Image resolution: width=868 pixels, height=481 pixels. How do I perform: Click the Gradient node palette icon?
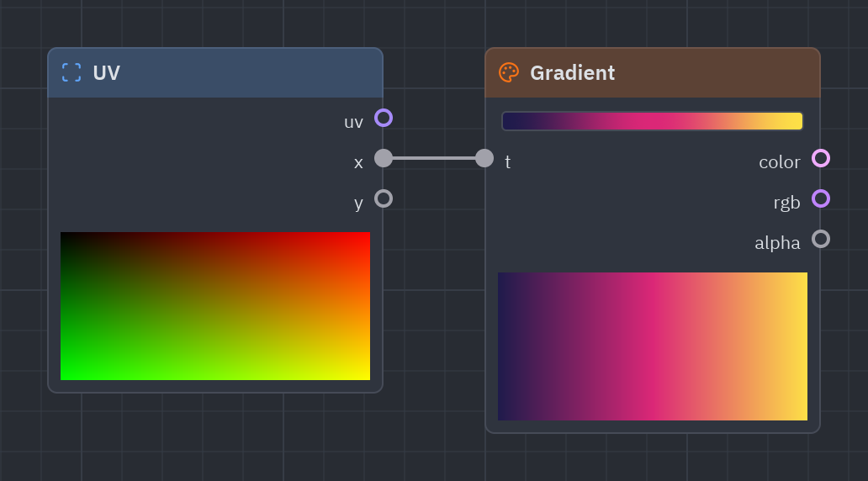[509, 72]
